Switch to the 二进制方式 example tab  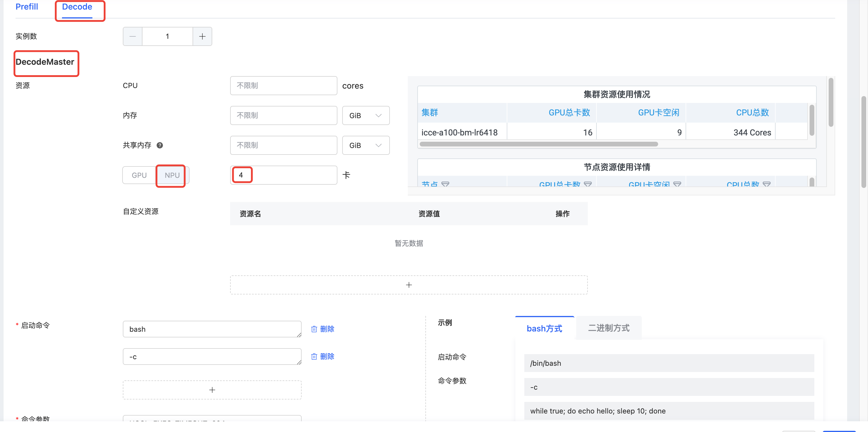pos(609,328)
